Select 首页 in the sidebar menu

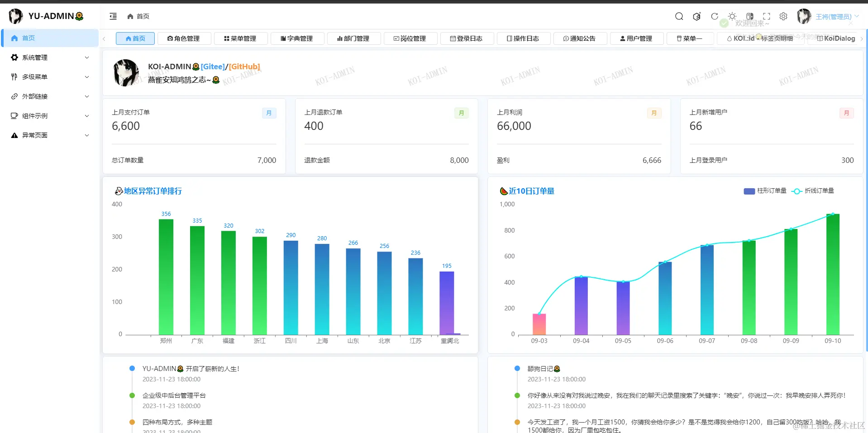50,38
